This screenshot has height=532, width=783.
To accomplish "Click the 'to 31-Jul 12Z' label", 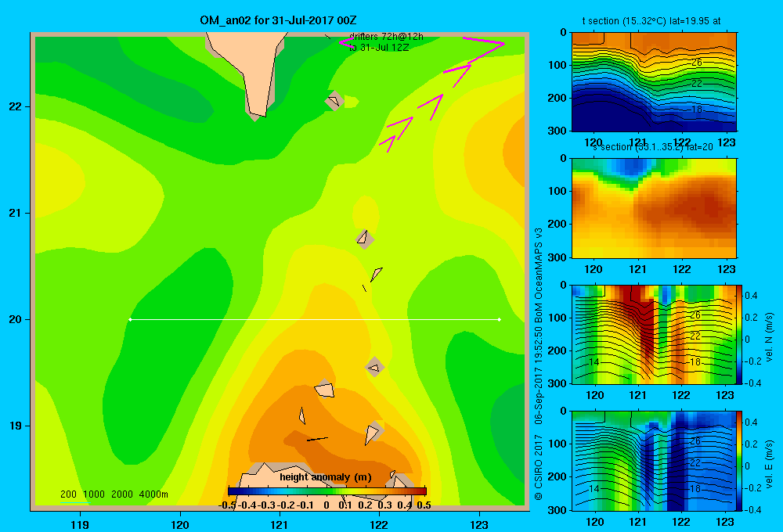I will pyautogui.click(x=379, y=48).
